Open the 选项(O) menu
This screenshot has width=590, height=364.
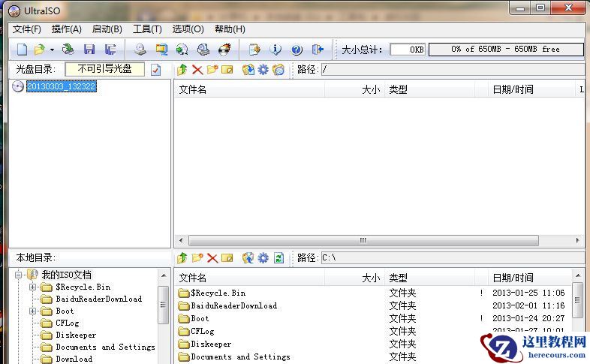pos(188,29)
